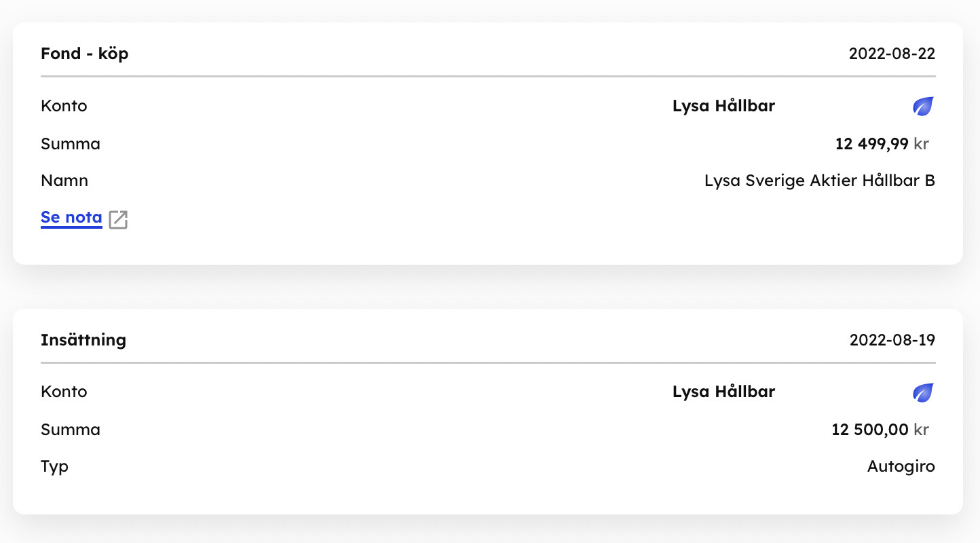The width and height of the screenshot is (980, 543).
Task: Click the amount 12 500,00 kr
Action: point(880,430)
